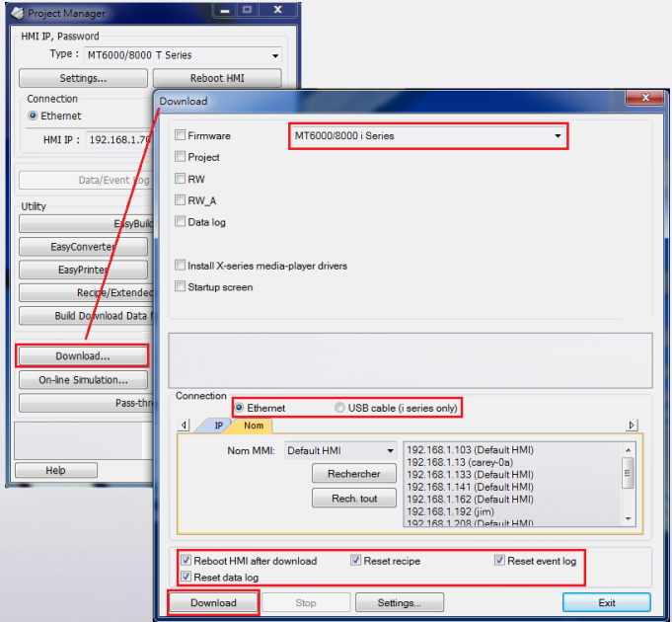Open the Type dropdown in Project Manager
Viewport: 672px width, 622px height.
tap(183, 55)
